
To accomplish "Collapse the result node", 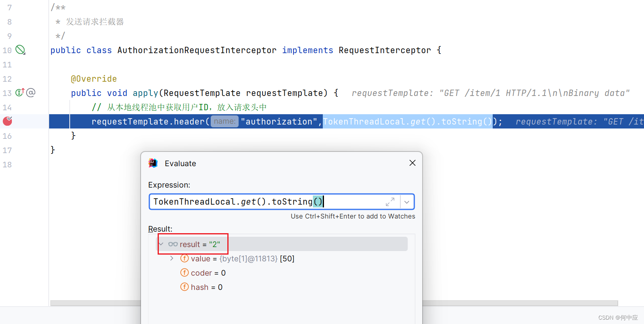I will pyautogui.click(x=161, y=244).
